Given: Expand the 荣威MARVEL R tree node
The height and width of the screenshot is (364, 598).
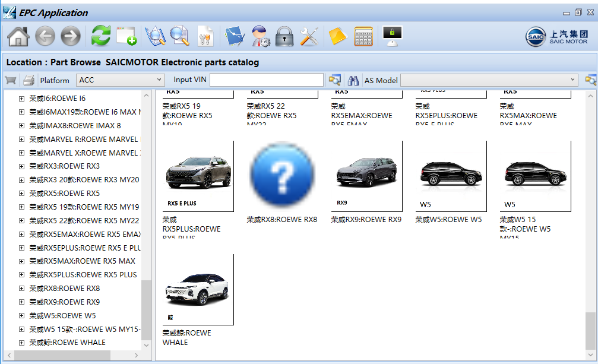Looking at the screenshot, I should click(x=22, y=140).
